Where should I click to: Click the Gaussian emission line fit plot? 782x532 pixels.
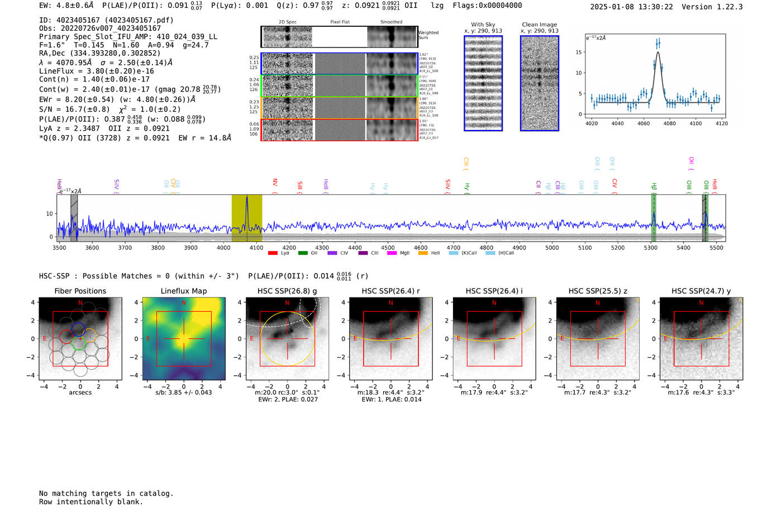pyautogui.click(x=655, y=76)
